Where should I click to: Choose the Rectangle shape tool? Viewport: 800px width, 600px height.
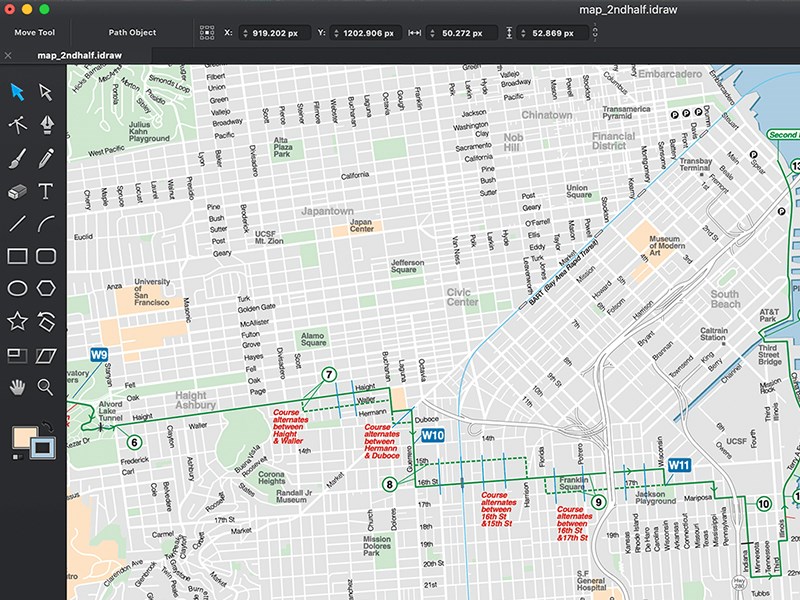click(17, 256)
